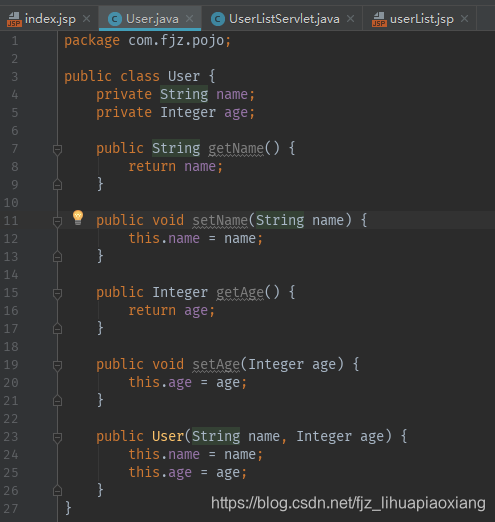Click the class icon of UserListServlet.java tab
Image resolution: width=495 pixels, height=522 pixels.
(x=218, y=19)
